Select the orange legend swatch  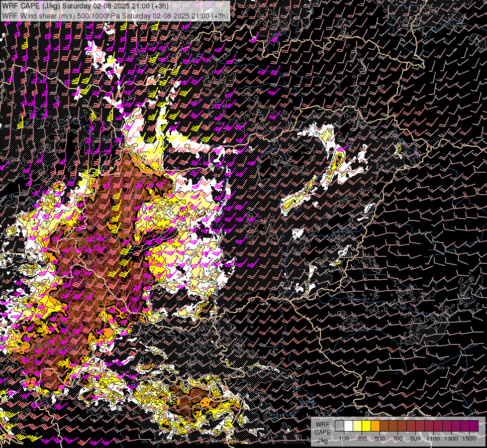[x=375, y=426]
